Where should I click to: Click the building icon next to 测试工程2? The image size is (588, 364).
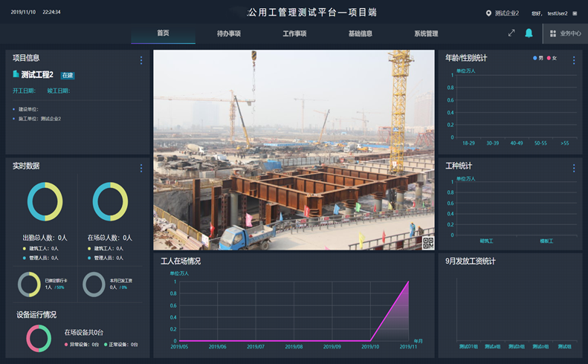tap(16, 74)
